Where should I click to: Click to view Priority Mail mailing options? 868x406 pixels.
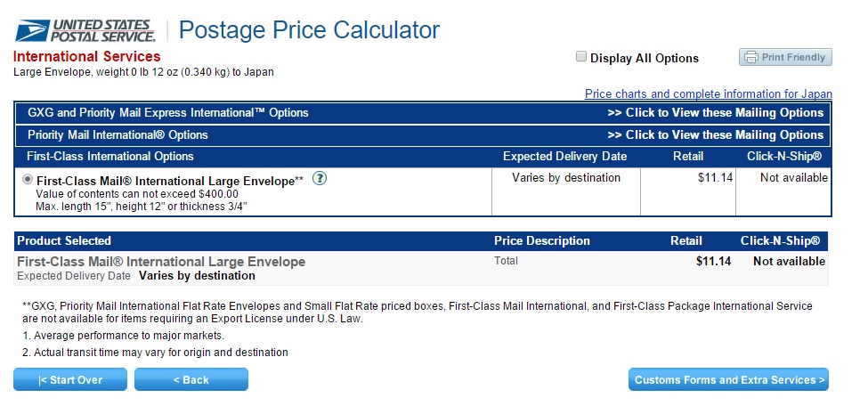(x=715, y=135)
